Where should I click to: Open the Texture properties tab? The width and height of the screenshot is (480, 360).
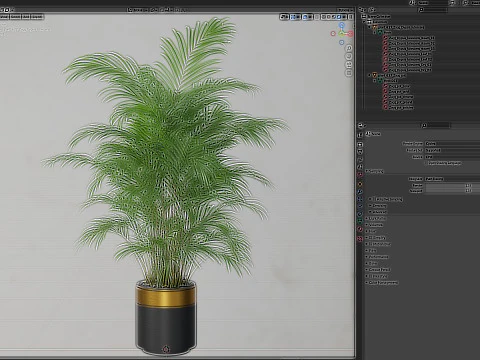pos(360,239)
